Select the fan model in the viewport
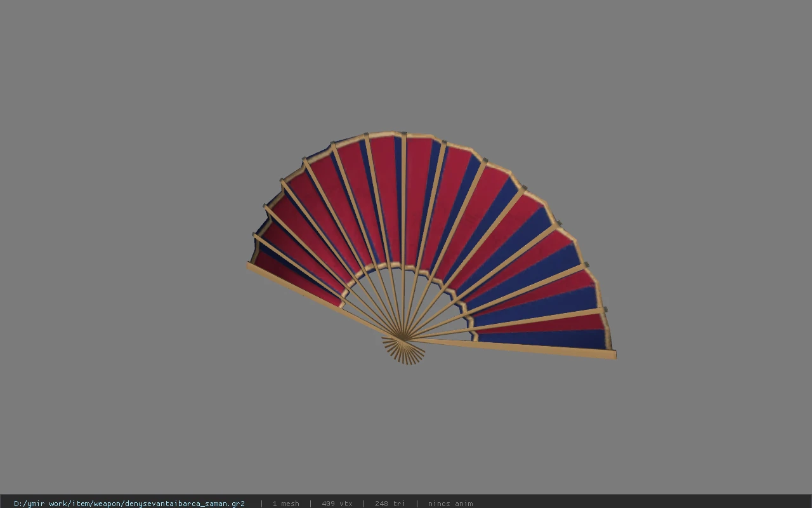812x508 pixels. coord(431,248)
